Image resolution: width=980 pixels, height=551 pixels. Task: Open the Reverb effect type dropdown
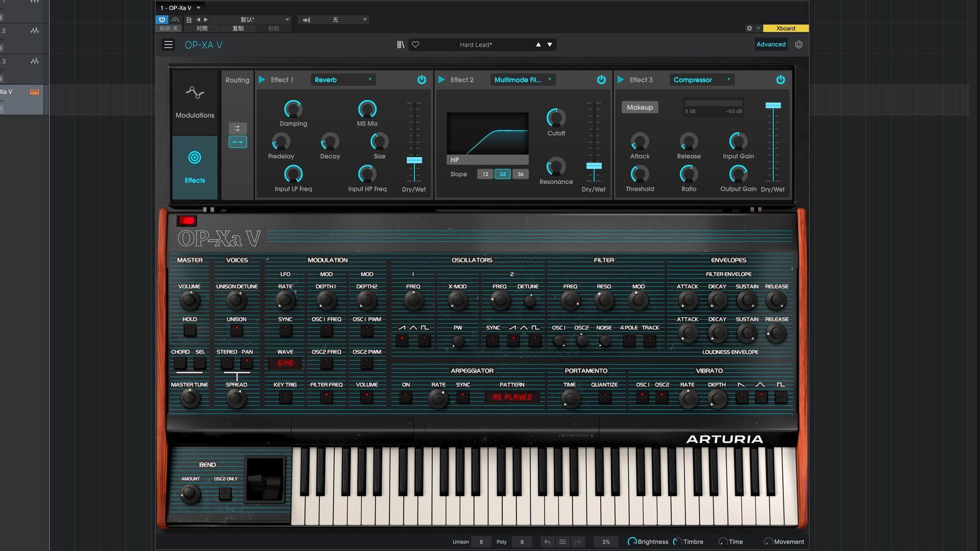pos(343,80)
